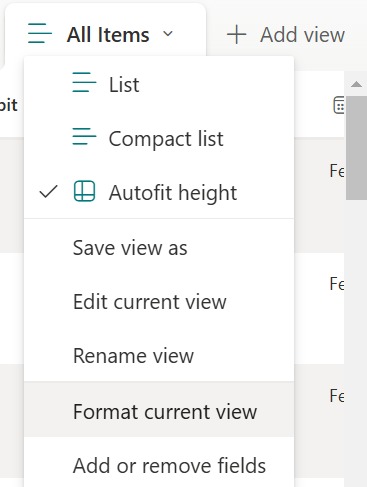Select Add or remove fields
This screenshot has width=367, height=487.
(159, 463)
